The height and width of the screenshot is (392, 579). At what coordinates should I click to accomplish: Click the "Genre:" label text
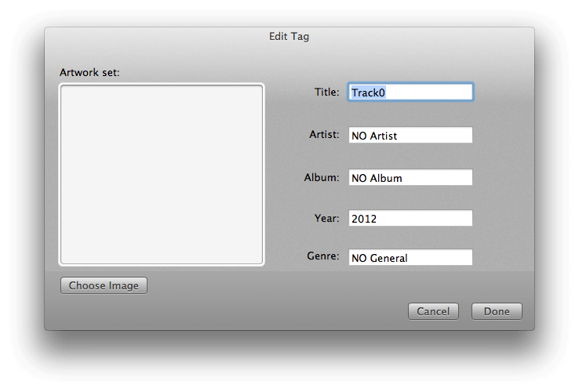[323, 256]
